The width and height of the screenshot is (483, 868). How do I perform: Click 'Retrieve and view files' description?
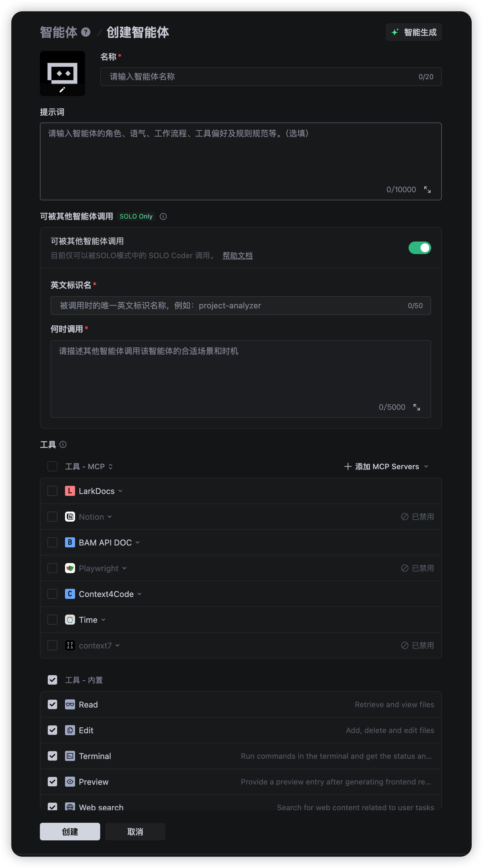pyautogui.click(x=394, y=704)
